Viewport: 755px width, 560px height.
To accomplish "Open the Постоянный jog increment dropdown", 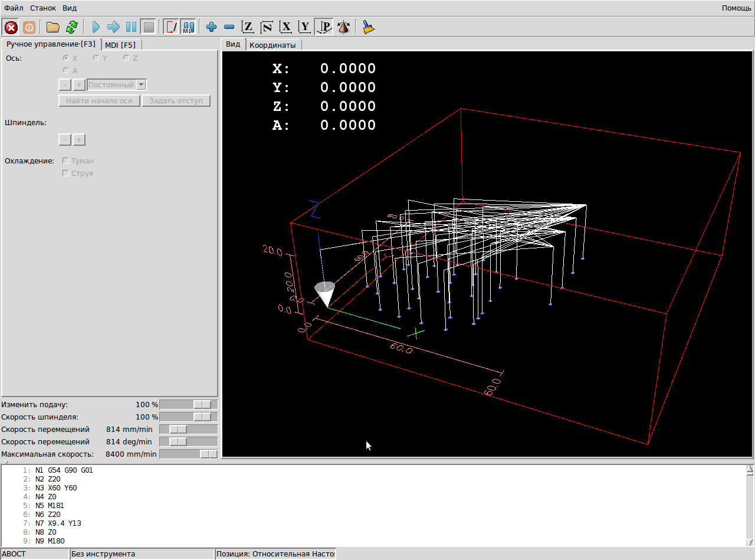I will click(x=141, y=85).
